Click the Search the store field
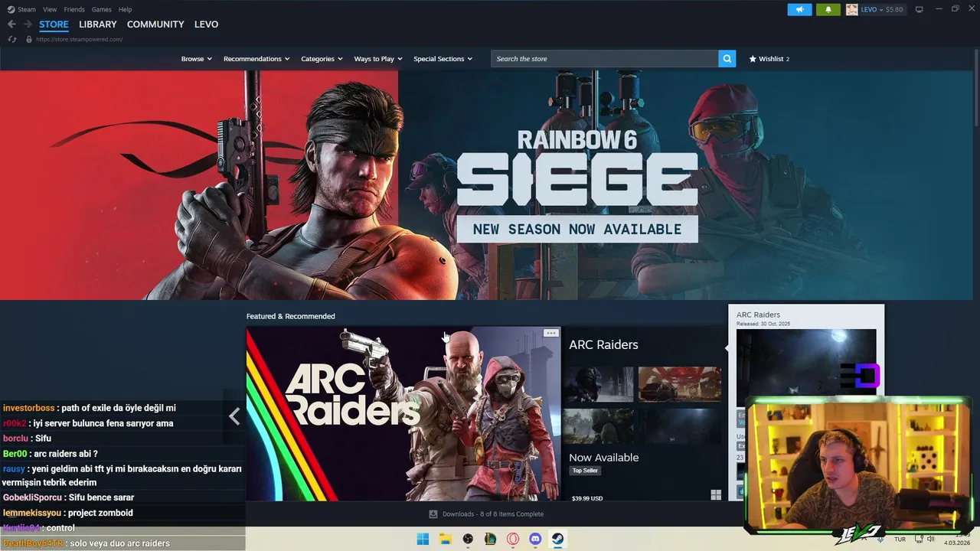Screen dimensions: 980x551 pyautogui.click(x=605, y=59)
